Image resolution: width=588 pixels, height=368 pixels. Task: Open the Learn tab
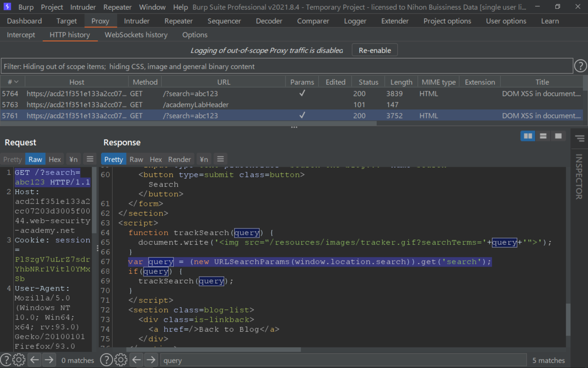pos(550,21)
